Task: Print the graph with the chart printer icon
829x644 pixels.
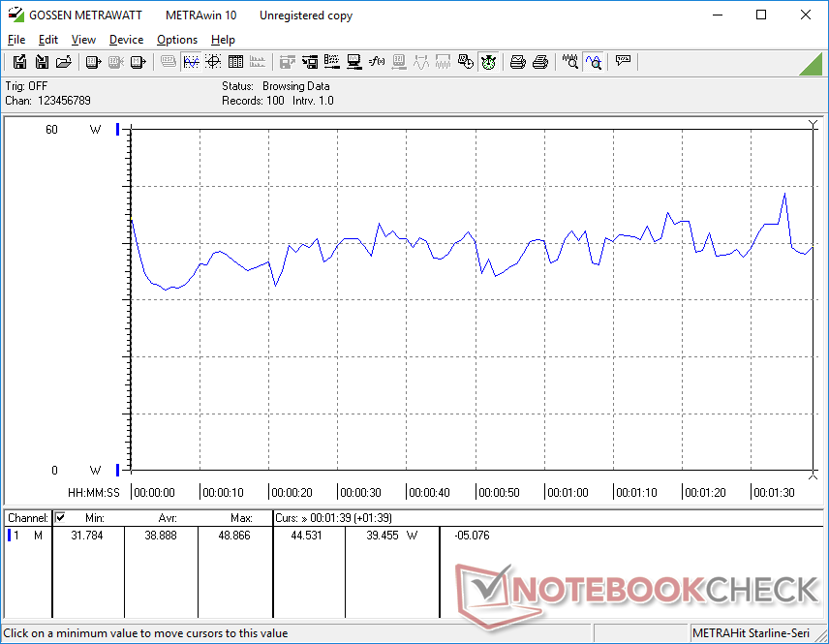Action: [517, 62]
